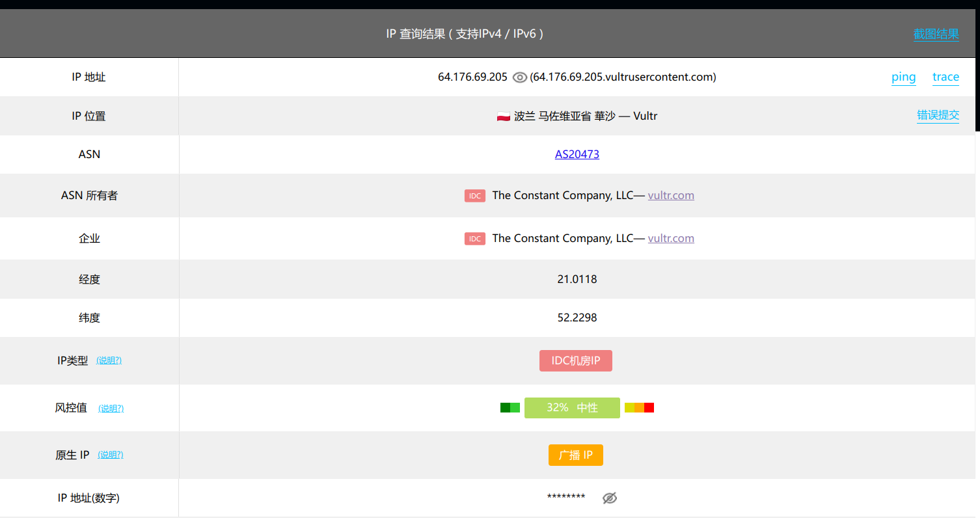Run ping on this IP address
The width and height of the screenshot is (980, 527).
903,77
